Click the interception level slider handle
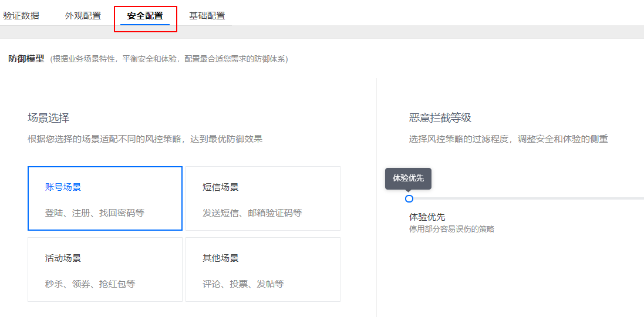 (409, 198)
